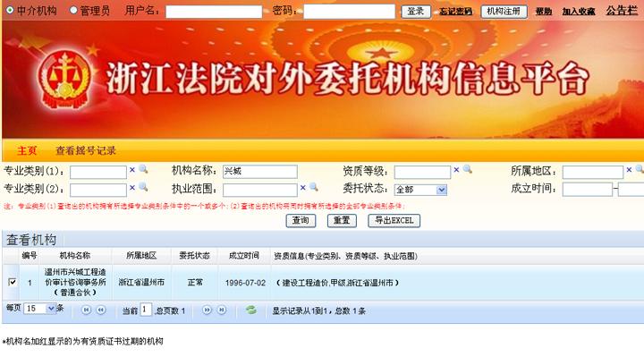Click the 所属地区 input field
644x357 pixels.
point(593,172)
